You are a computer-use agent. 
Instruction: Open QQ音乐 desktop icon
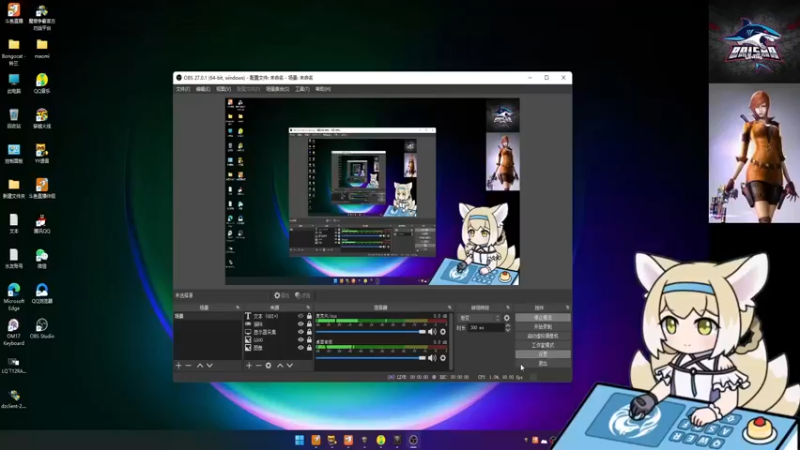[42, 84]
